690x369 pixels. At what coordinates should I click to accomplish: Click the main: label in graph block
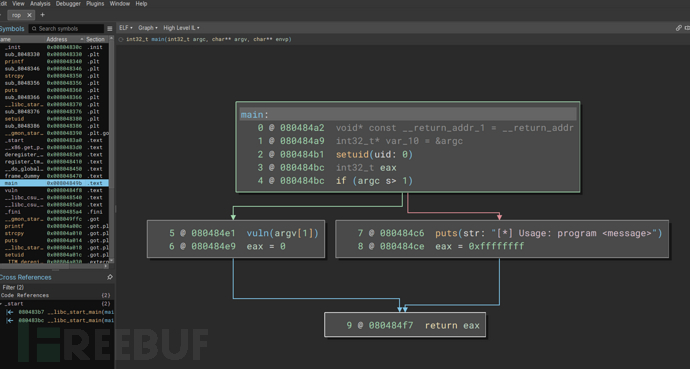[x=254, y=115]
